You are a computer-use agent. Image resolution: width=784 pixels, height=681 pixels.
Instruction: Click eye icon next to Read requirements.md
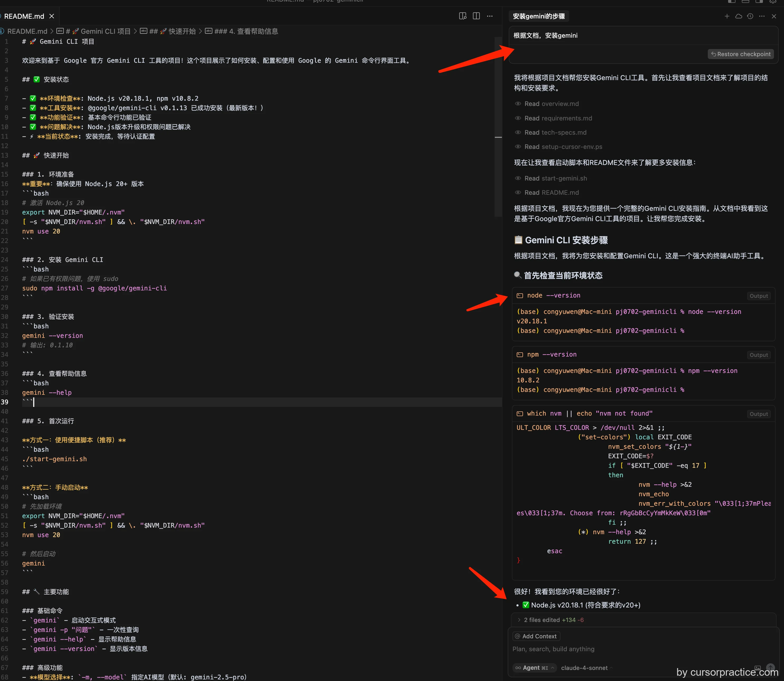tap(517, 118)
